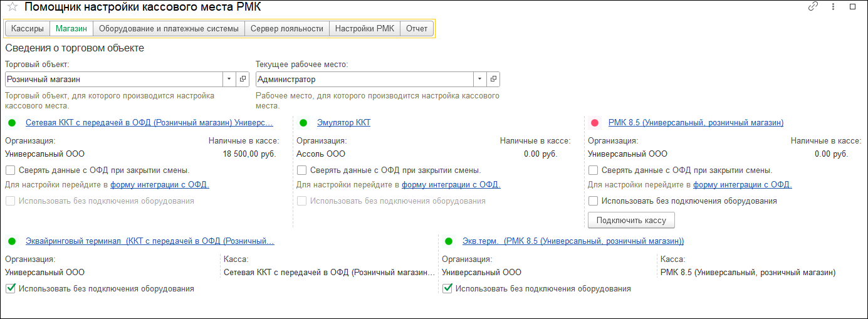Expand the Текущее рабочее место dropdown
Viewport: 868px width, 319px height.
(480, 80)
